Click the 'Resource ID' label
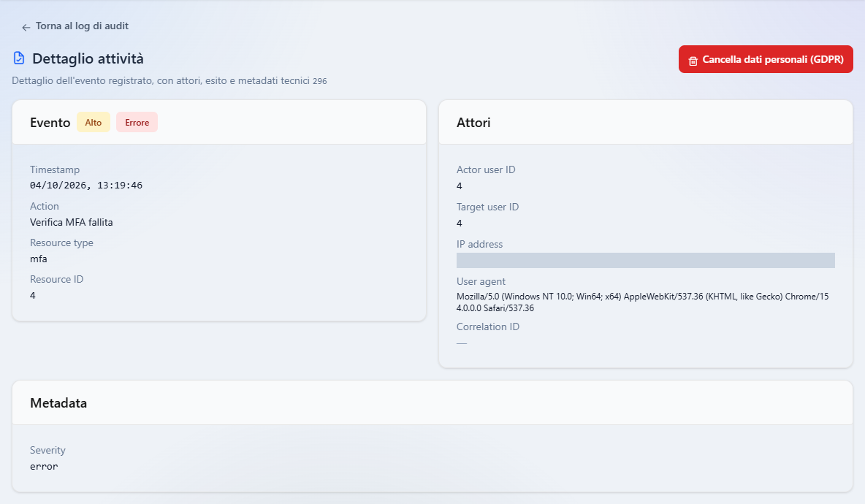The height and width of the screenshot is (504, 865). [57, 279]
